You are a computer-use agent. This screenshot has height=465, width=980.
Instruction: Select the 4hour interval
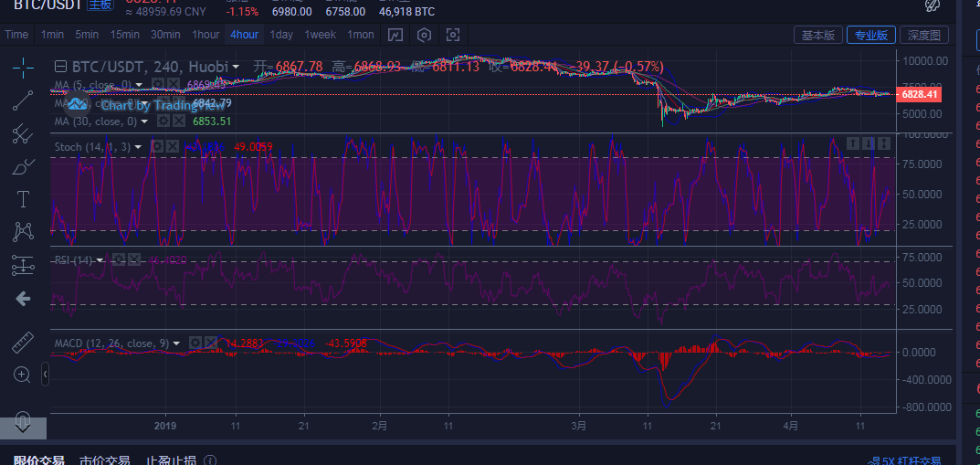244,35
